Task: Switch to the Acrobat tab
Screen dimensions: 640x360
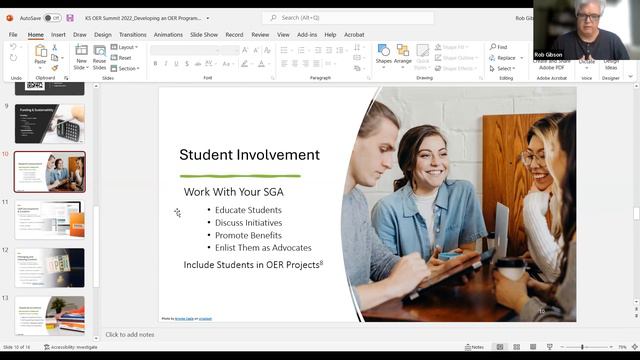Action: coord(354,35)
